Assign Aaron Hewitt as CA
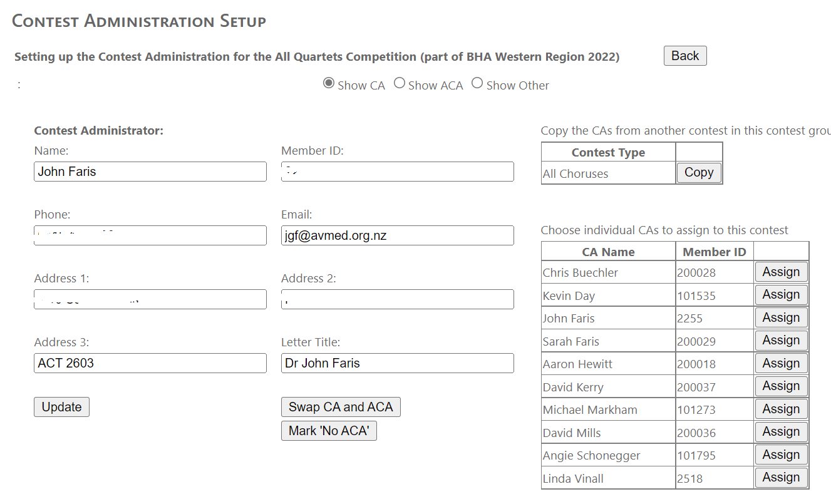This screenshot has width=831, height=504. [x=781, y=363]
